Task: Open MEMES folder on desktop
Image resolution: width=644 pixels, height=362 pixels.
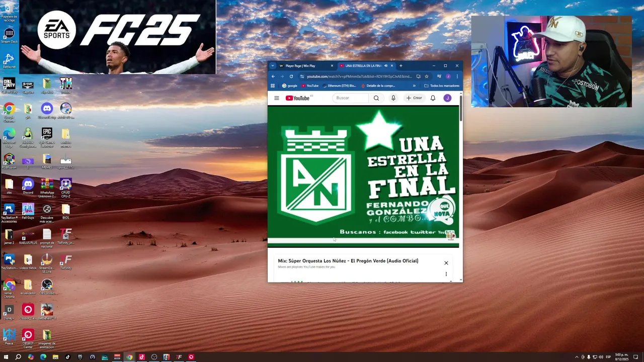Action: pos(47,161)
